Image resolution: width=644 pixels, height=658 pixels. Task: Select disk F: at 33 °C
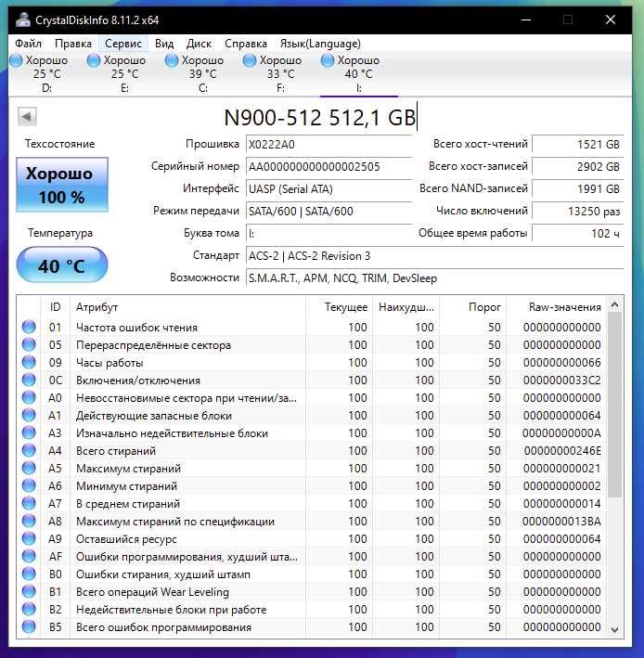(280, 74)
